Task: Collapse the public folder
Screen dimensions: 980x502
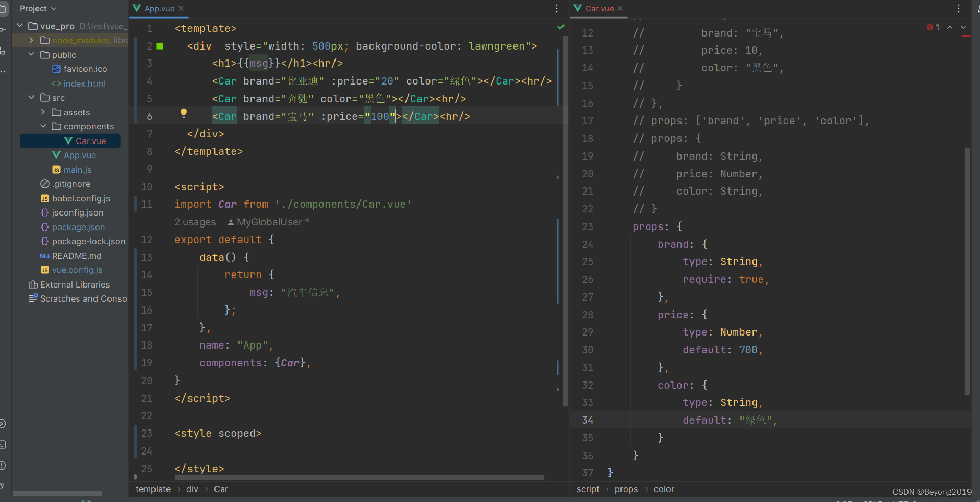Action: (x=31, y=54)
